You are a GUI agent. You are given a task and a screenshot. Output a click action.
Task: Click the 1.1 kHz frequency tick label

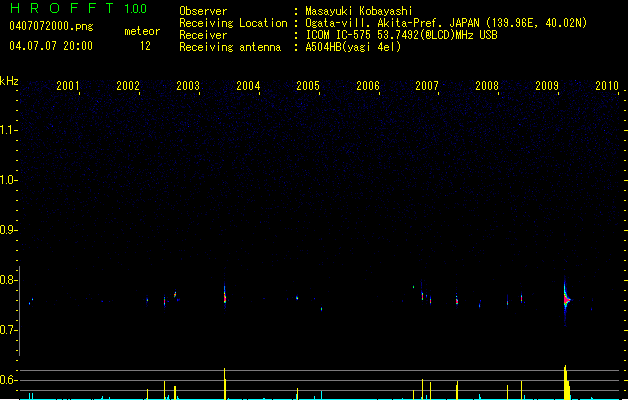8,130
